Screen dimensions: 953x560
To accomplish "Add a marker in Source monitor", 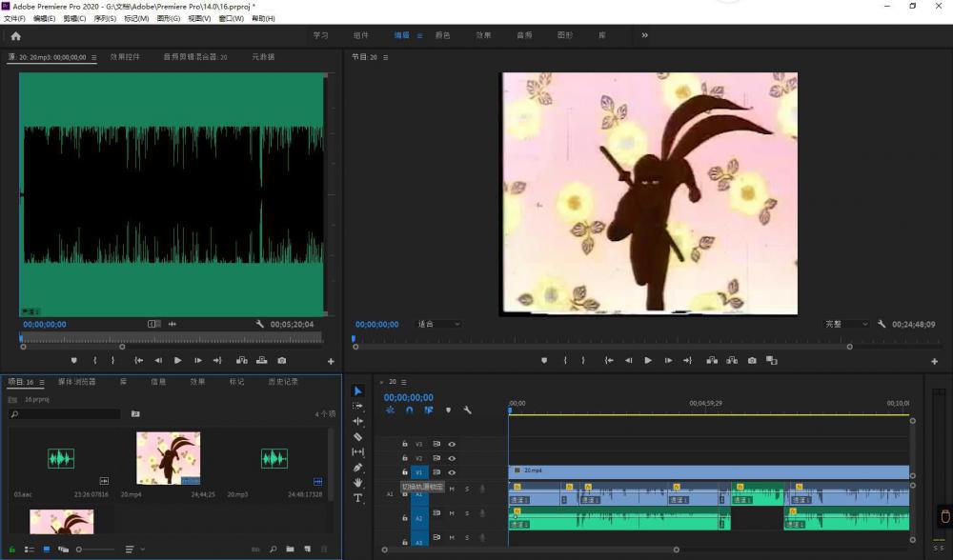I will pos(74,360).
